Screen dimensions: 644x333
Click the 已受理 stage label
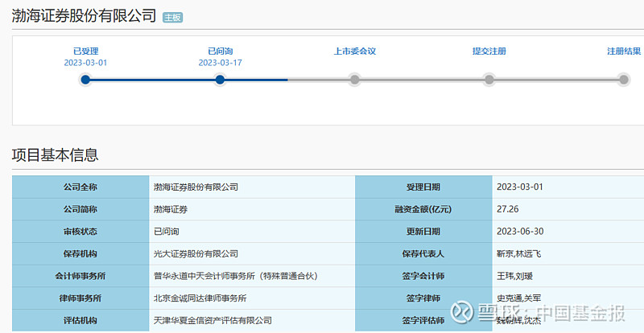coord(86,51)
